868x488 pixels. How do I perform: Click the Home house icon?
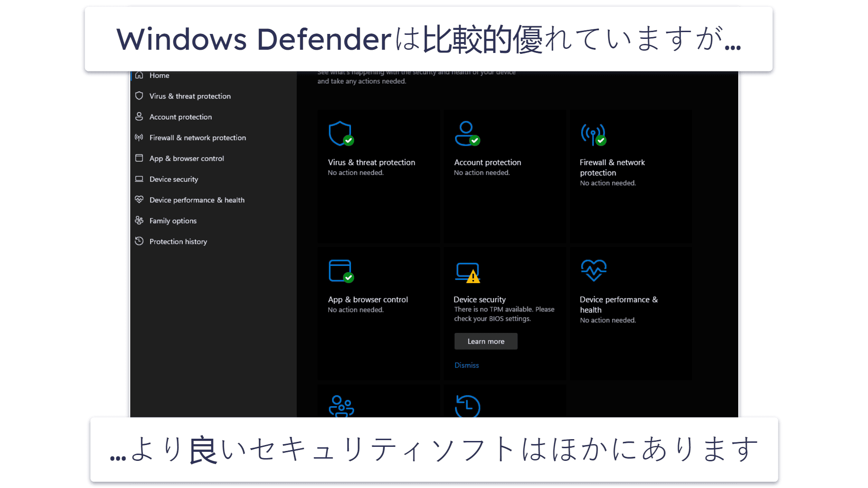tap(139, 75)
